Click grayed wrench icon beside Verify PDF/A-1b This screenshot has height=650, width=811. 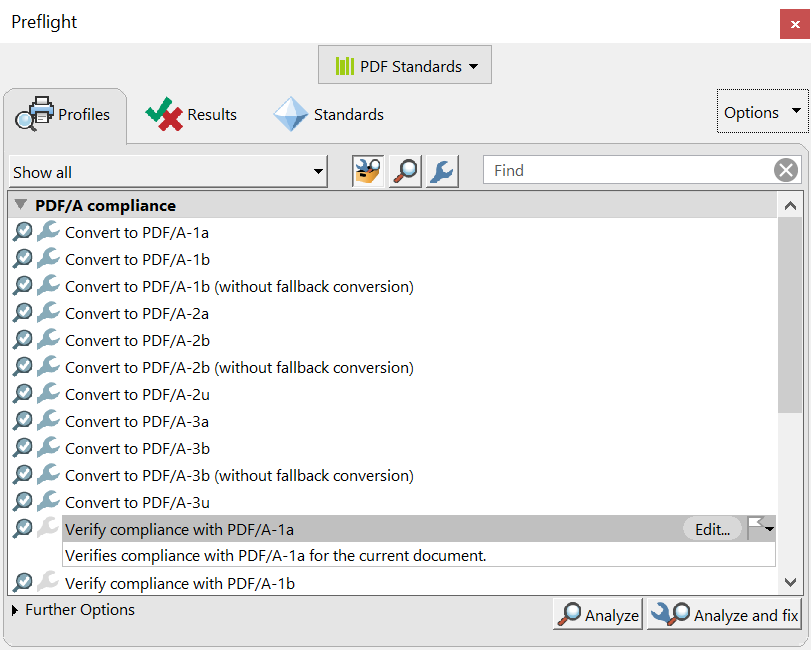[x=49, y=582]
